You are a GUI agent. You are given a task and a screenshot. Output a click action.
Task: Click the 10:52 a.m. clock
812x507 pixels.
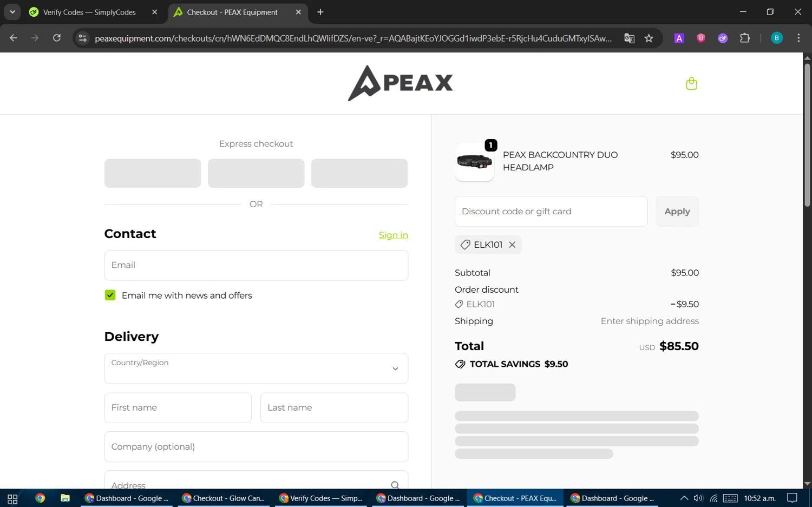(x=760, y=498)
